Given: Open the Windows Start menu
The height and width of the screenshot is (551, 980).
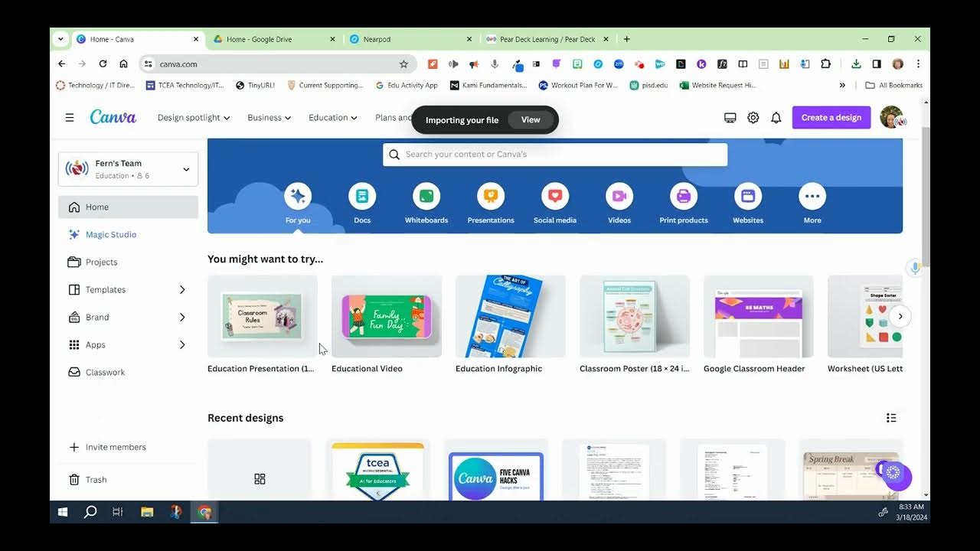Looking at the screenshot, I should [63, 512].
